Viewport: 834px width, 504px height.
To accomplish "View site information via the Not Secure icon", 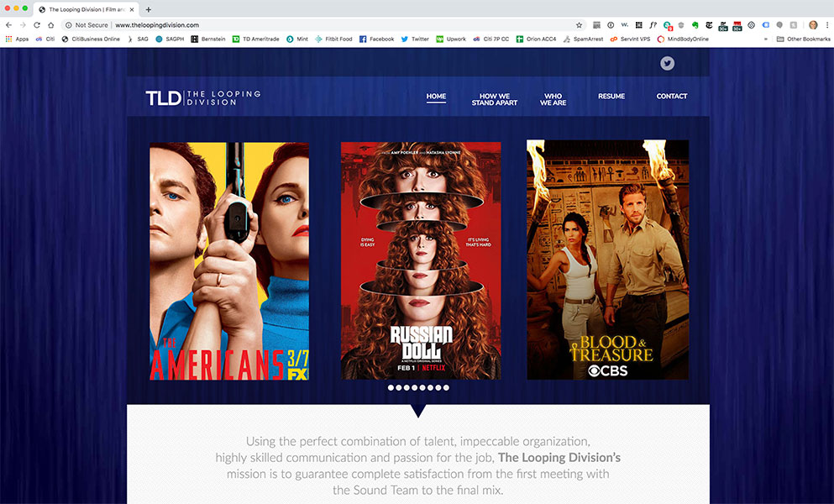I will click(x=68, y=25).
